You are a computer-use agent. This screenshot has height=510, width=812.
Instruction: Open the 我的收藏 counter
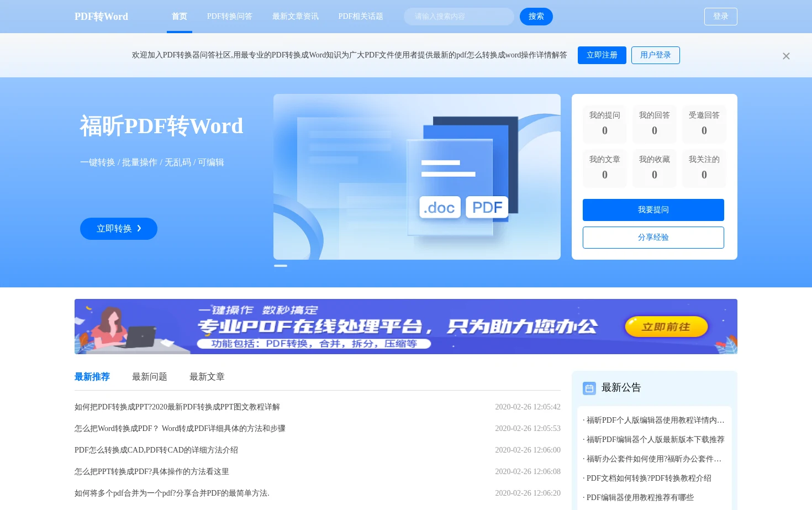click(x=655, y=168)
